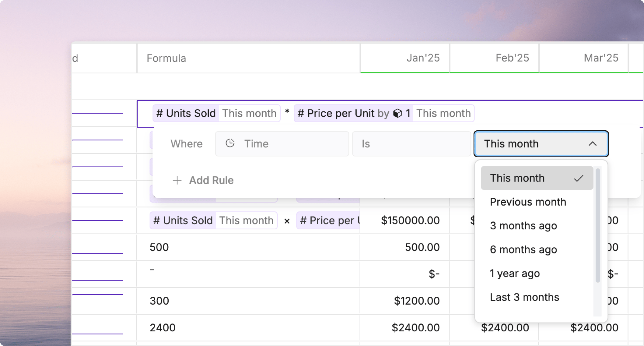
Task: Select the checked 'This month' list option
Action: point(537,178)
